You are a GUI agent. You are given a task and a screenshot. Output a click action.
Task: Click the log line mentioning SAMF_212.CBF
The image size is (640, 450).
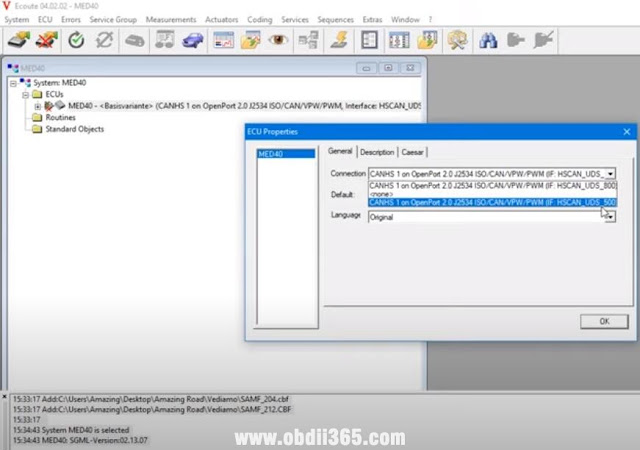click(x=152, y=409)
